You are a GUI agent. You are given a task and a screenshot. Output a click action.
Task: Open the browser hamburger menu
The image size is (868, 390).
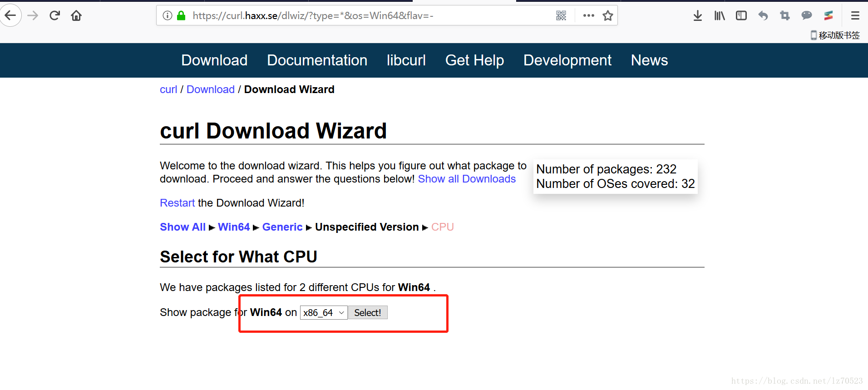pos(855,16)
